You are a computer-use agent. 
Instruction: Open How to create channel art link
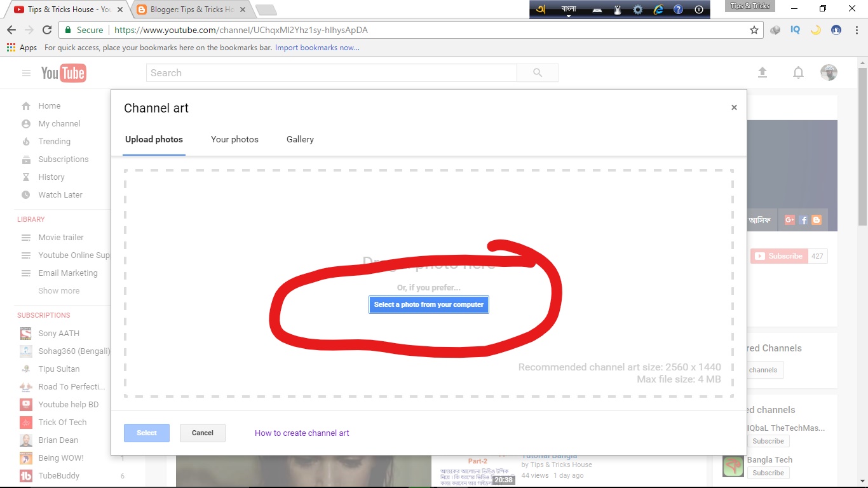[x=302, y=433]
